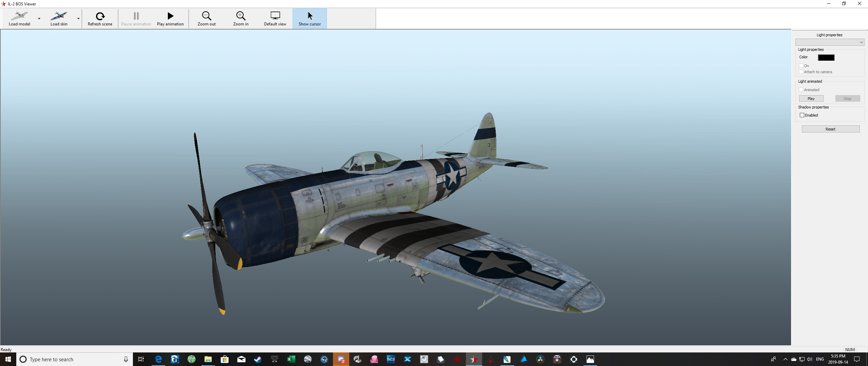
Task: Click the Refresh scene icon
Action: [x=100, y=16]
